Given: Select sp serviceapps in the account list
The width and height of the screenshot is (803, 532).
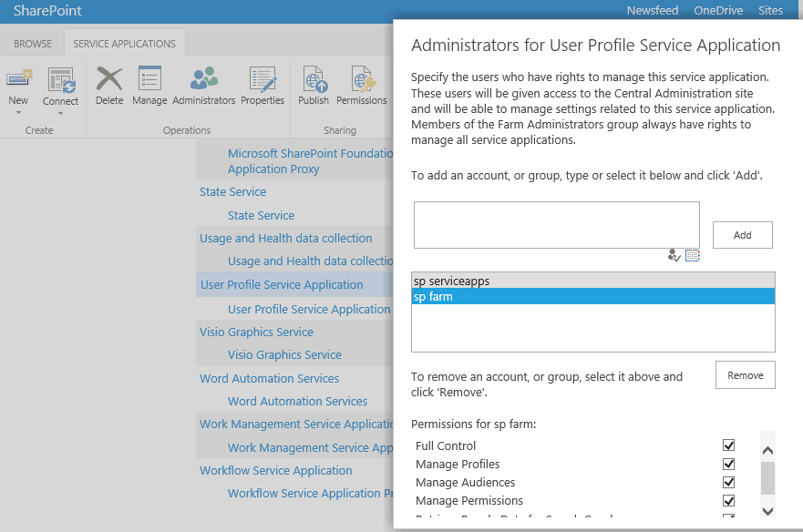Looking at the screenshot, I should point(593,281).
